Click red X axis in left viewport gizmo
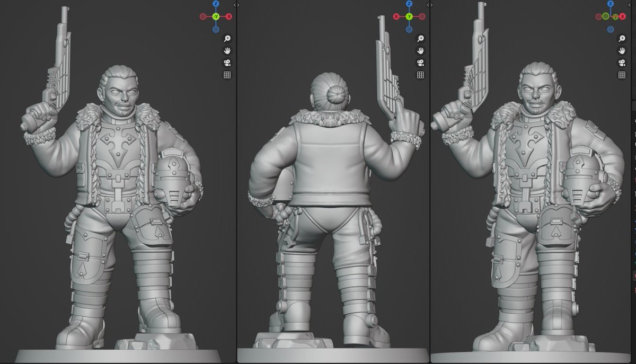 pyautogui.click(x=229, y=16)
